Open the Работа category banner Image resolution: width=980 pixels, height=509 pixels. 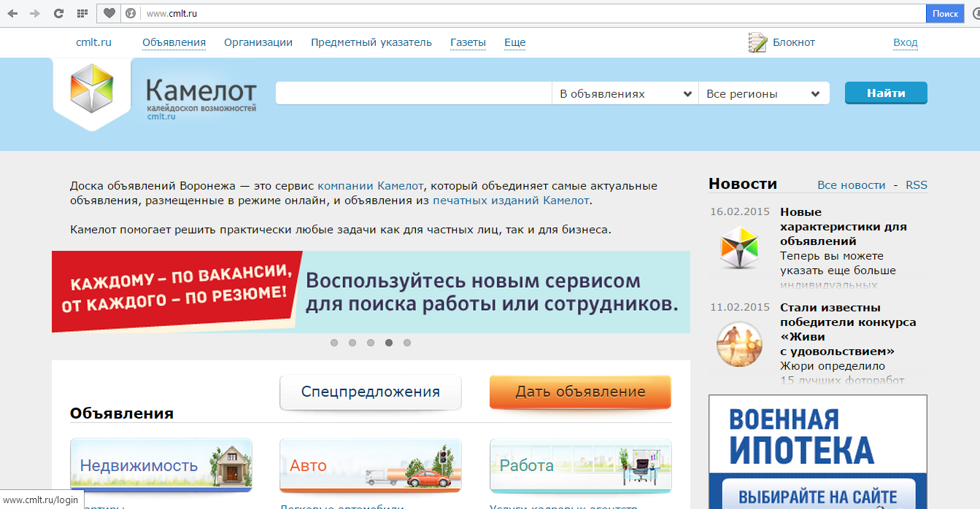[581, 465]
